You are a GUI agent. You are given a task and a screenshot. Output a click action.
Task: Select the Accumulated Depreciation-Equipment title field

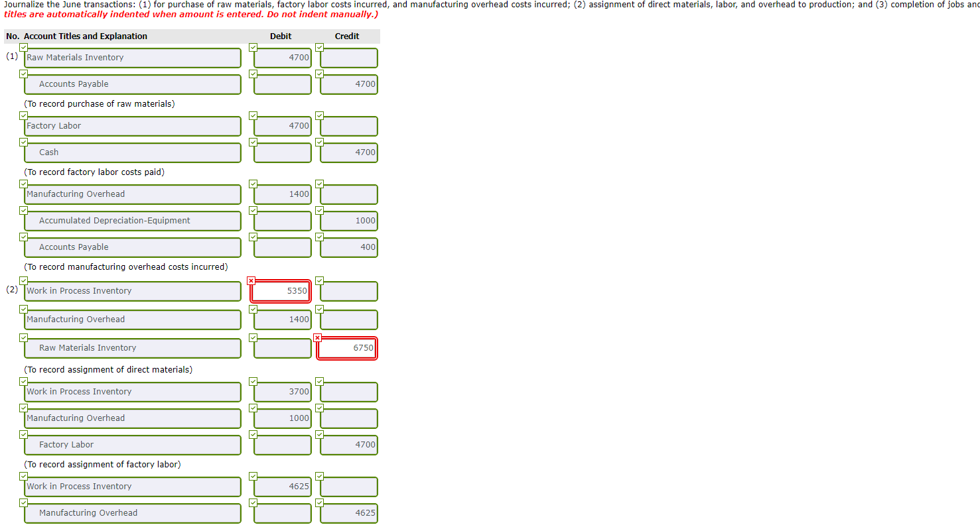pos(133,221)
